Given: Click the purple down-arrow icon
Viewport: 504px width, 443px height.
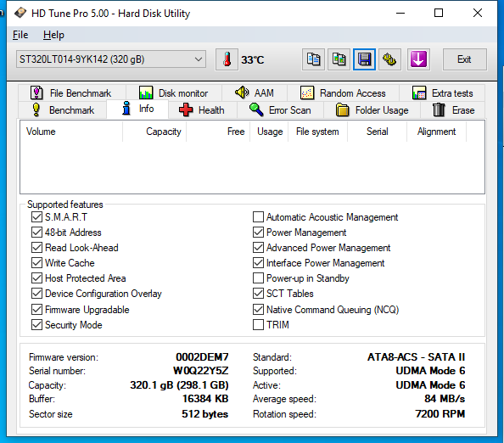Looking at the screenshot, I should [x=418, y=59].
